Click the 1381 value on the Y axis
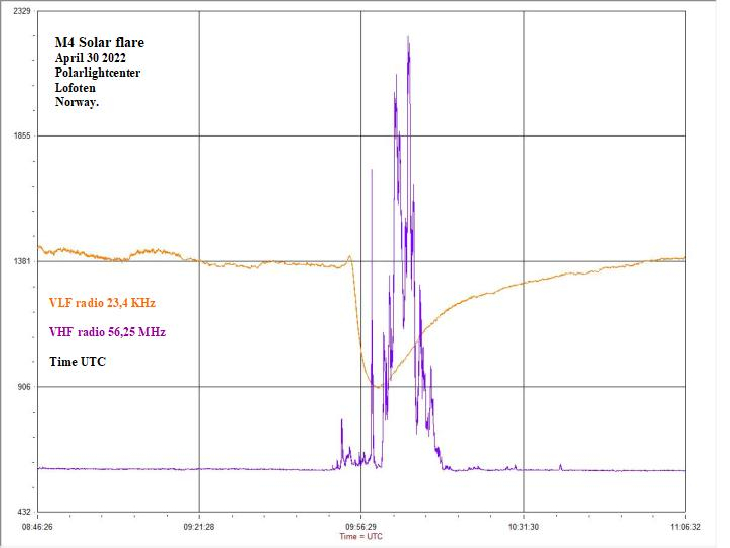 [x=21, y=261]
